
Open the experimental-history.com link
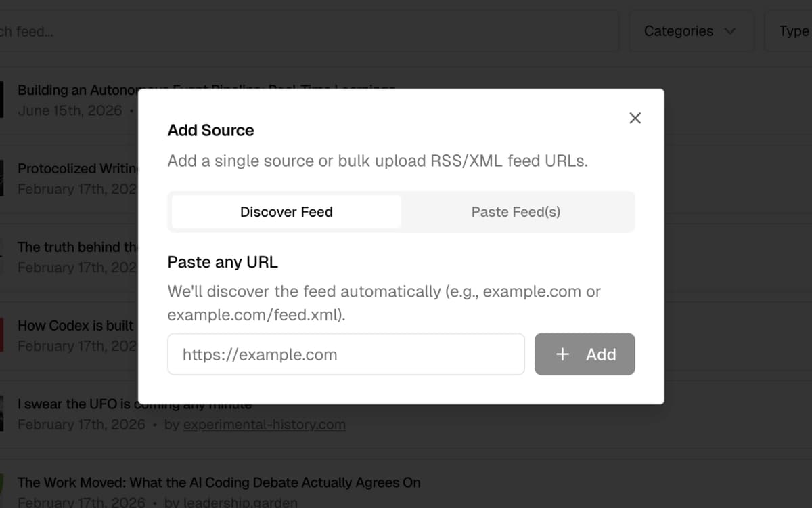[x=264, y=425]
